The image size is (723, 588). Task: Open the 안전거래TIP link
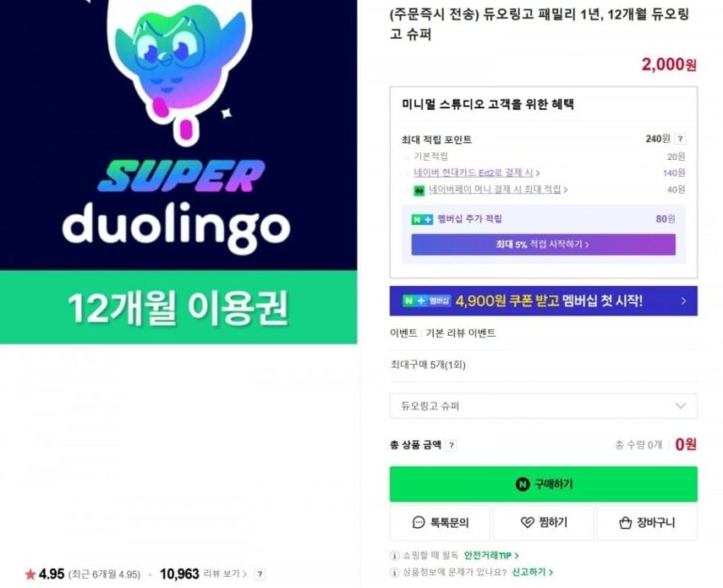click(491, 556)
